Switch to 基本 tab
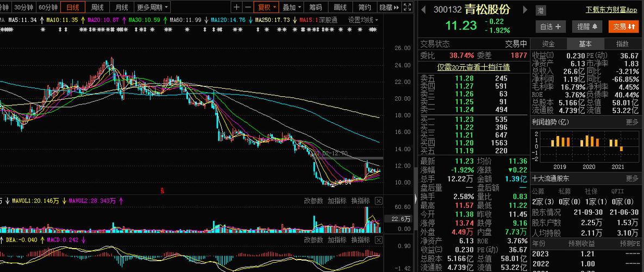The height and width of the screenshot is (272, 644). [585, 44]
